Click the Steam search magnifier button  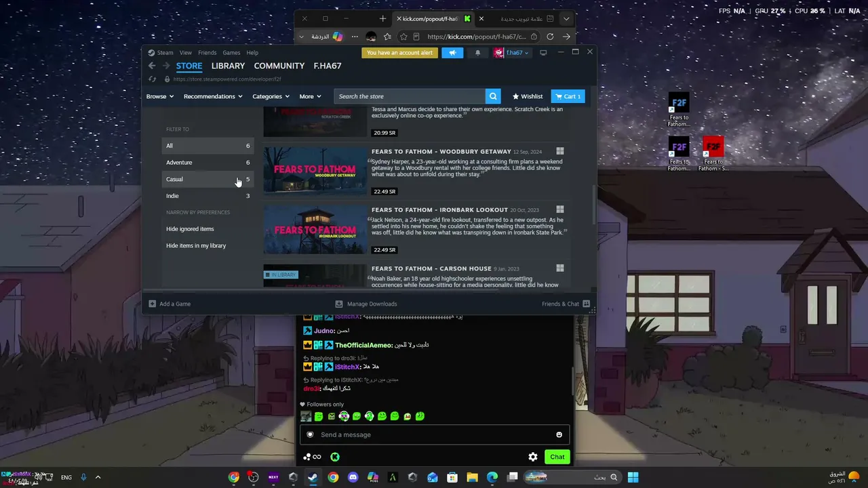(x=494, y=96)
